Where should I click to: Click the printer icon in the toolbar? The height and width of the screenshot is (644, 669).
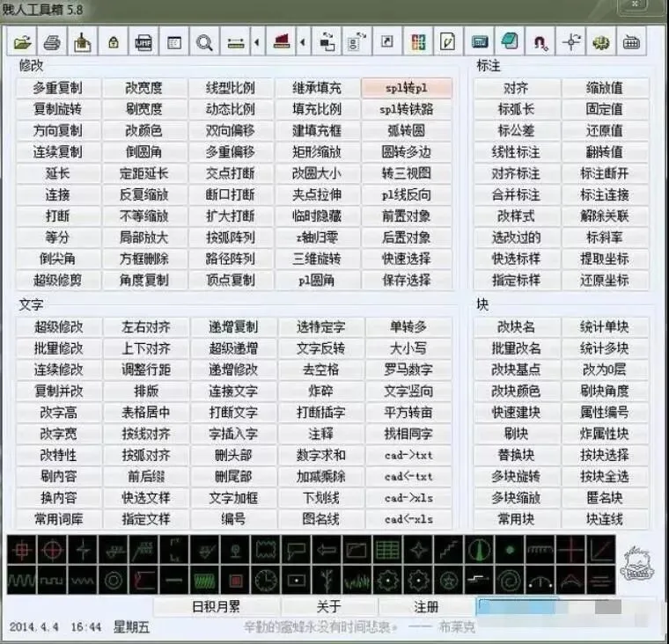[53, 42]
